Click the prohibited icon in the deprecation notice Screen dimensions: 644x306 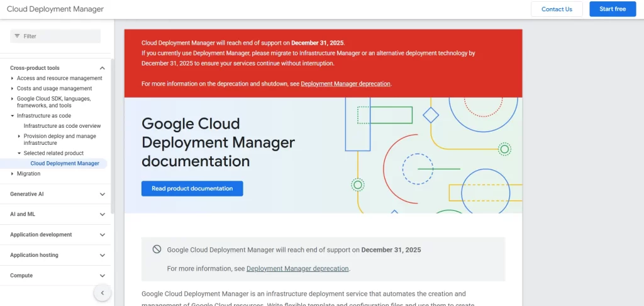click(157, 249)
